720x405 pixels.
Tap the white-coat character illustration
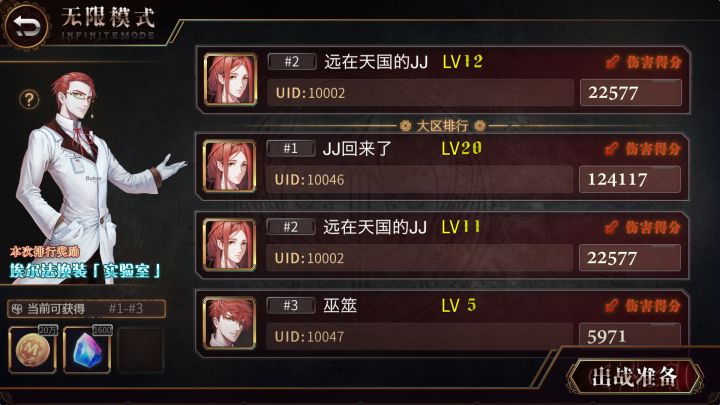pyautogui.click(x=94, y=177)
